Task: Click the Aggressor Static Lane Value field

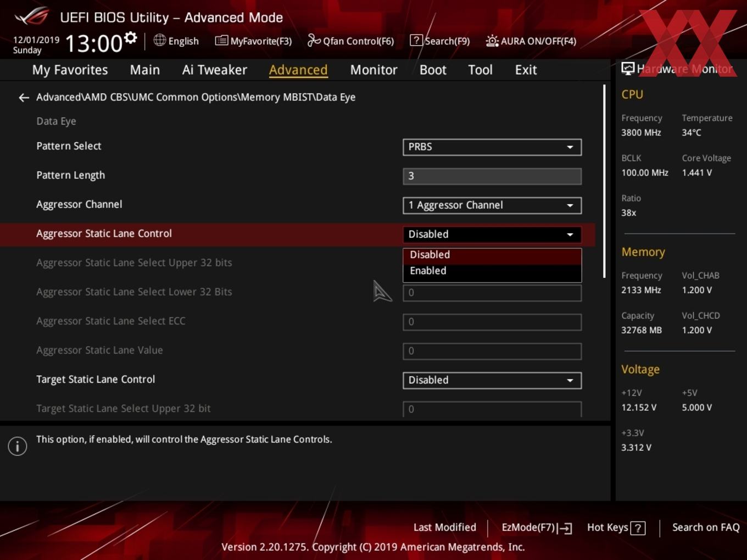Action: pyautogui.click(x=492, y=351)
